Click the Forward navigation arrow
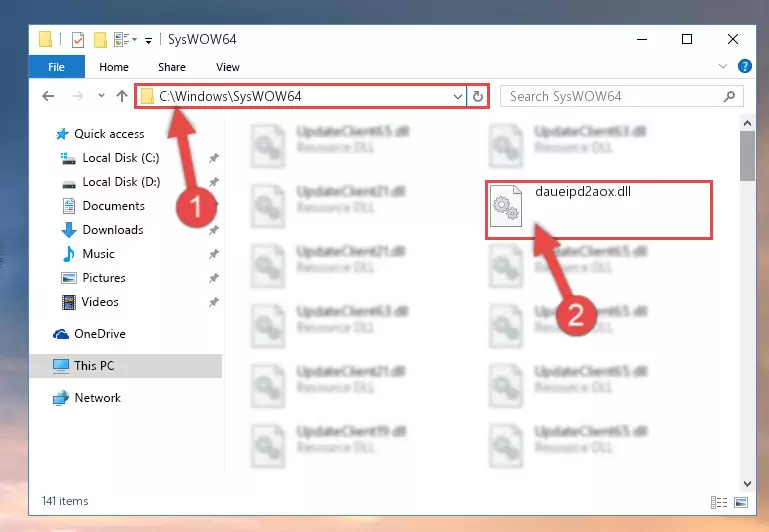769x532 pixels. (x=77, y=96)
